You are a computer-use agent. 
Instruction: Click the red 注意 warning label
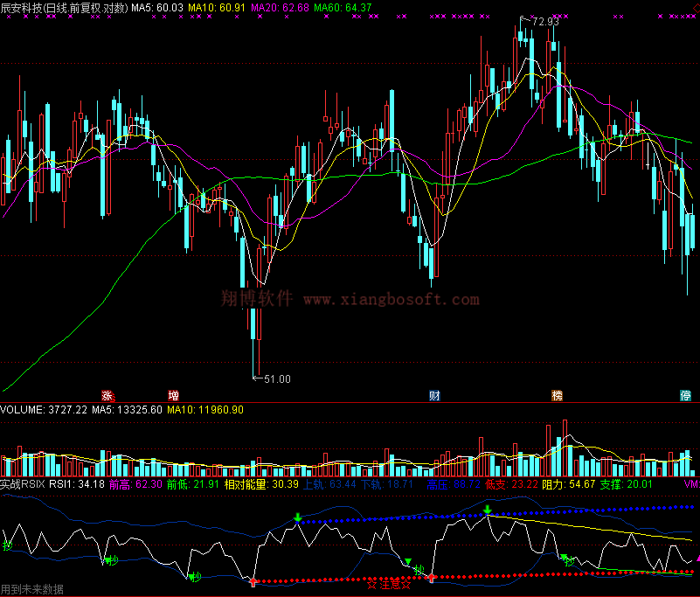(x=388, y=584)
